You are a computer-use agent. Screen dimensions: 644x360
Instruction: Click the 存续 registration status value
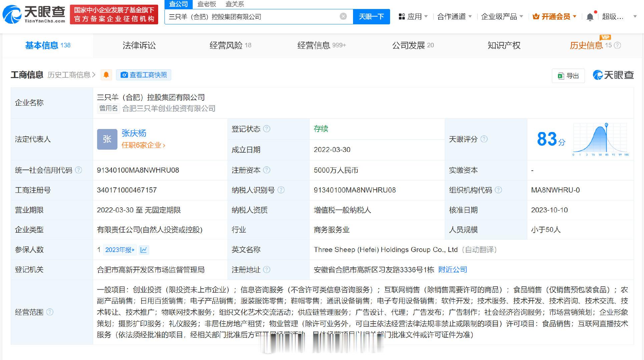pos(321,129)
